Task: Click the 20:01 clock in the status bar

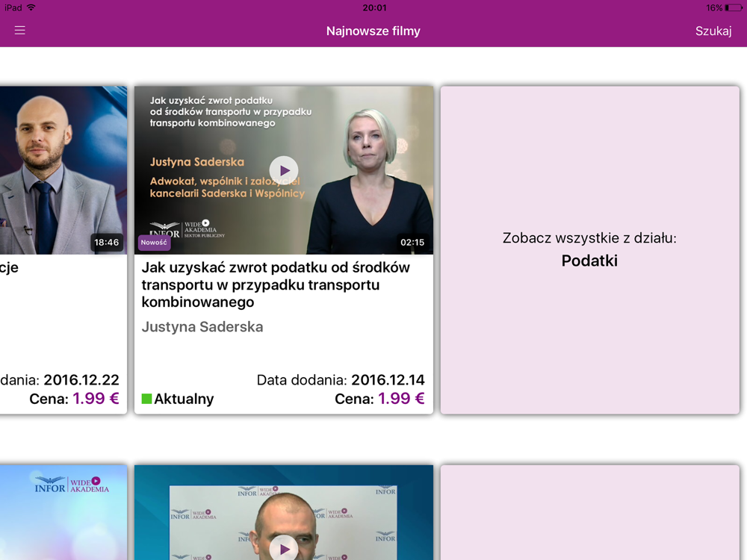Action: (x=374, y=7)
